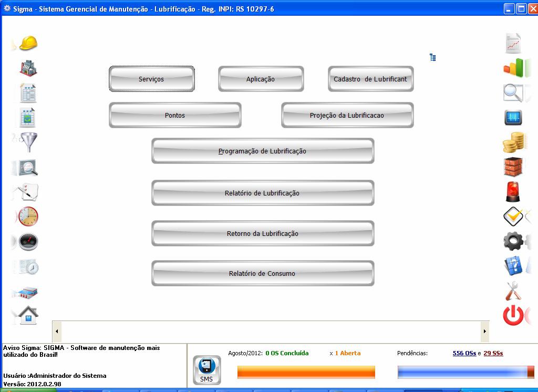Viewport: 538px width, 392px height.
Task: Click Programação de Lubrificação button
Action: [x=263, y=151]
